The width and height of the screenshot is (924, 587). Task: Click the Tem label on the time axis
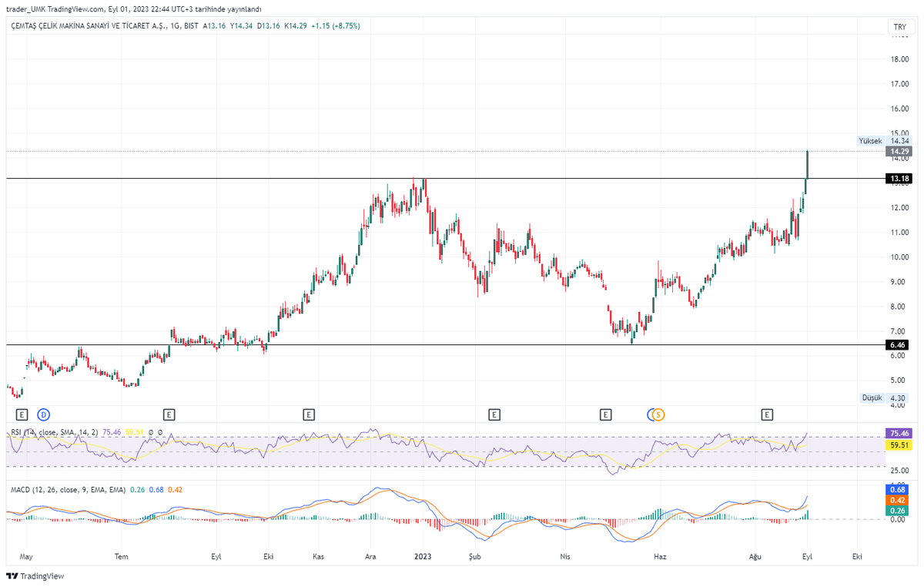[121, 555]
